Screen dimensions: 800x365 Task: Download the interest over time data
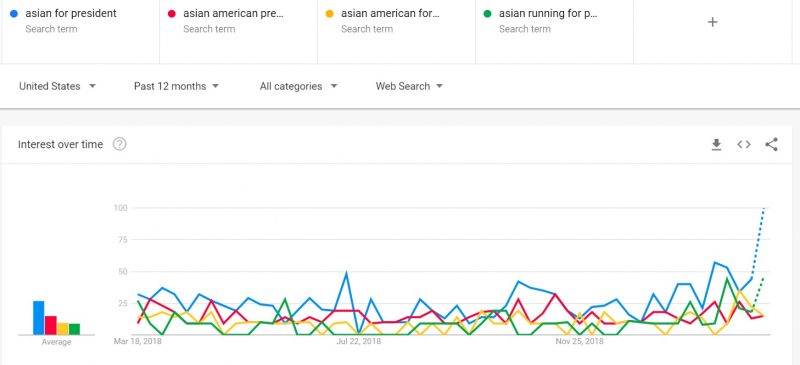(x=716, y=145)
